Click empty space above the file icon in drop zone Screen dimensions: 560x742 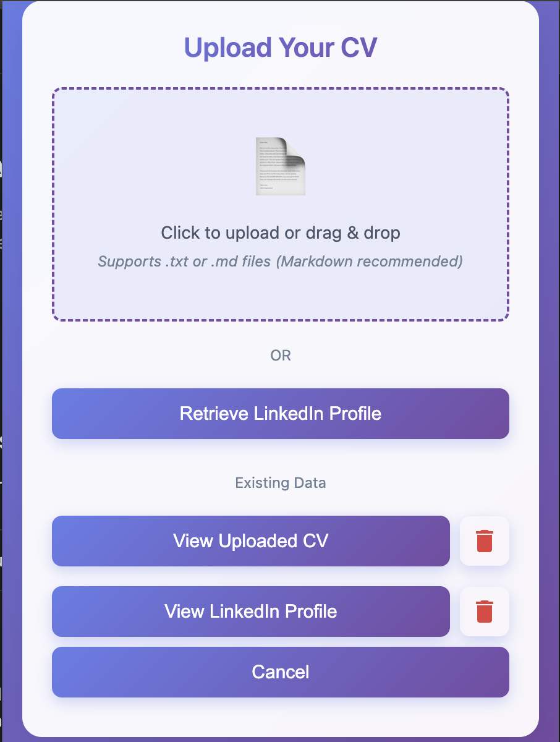(281, 114)
